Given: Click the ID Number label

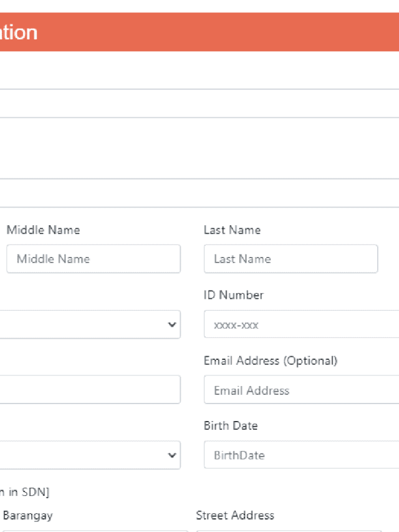Looking at the screenshot, I should pyautogui.click(x=233, y=295).
